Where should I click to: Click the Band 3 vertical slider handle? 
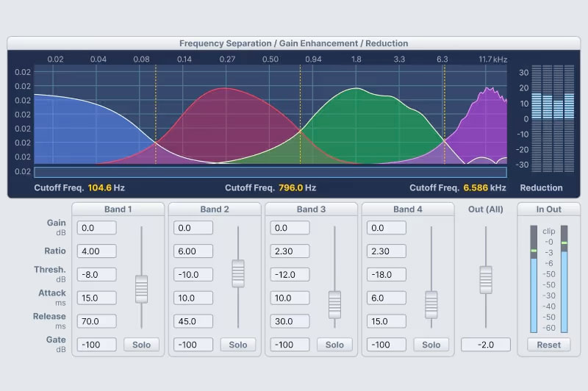tap(334, 305)
